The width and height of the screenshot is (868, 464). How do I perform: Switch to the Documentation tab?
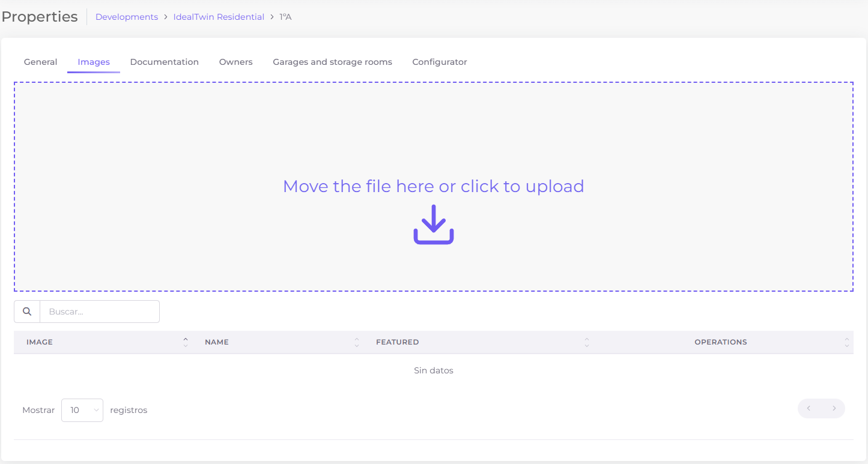pyautogui.click(x=164, y=62)
